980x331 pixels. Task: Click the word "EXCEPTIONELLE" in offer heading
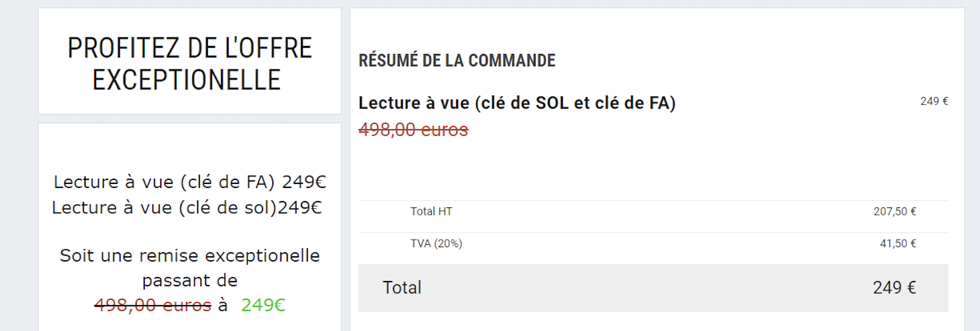[x=187, y=80]
